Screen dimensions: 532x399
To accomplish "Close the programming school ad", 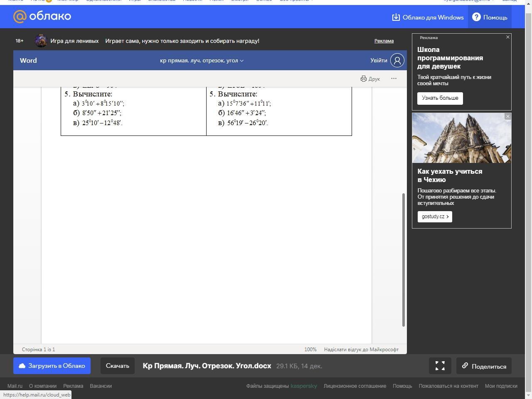I will pyautogui.click(x=507, y=37).
